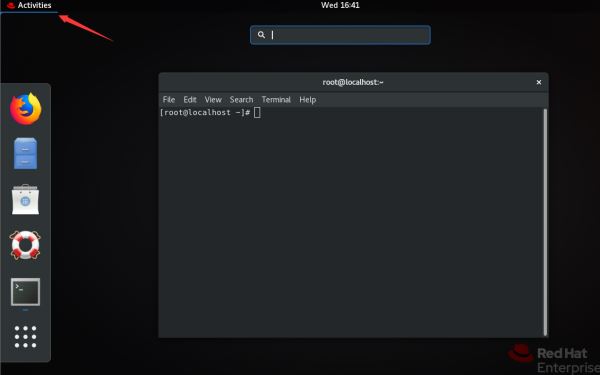Open the File menu in Terminal
Viewport: 600px width, 375px height.
(169, 99)
